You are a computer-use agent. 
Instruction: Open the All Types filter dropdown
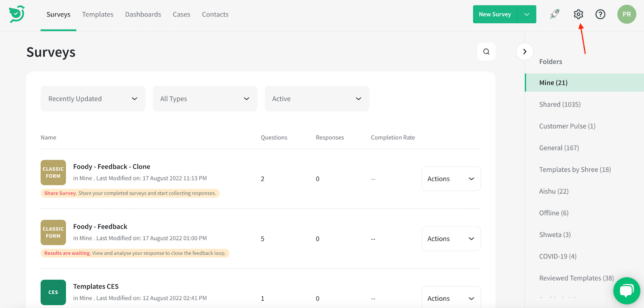[205, 99]
